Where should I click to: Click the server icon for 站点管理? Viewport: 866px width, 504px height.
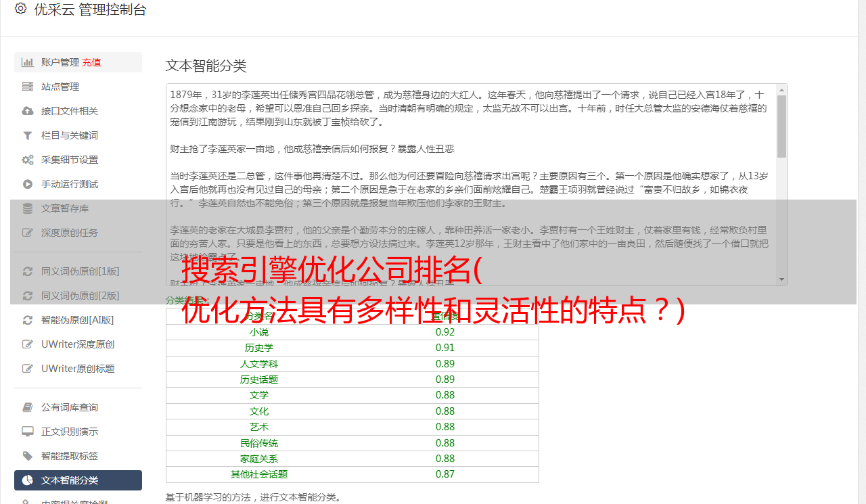28,87
